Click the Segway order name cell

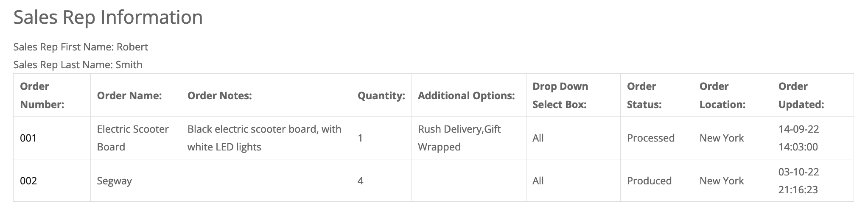click(x=115, y=181)
